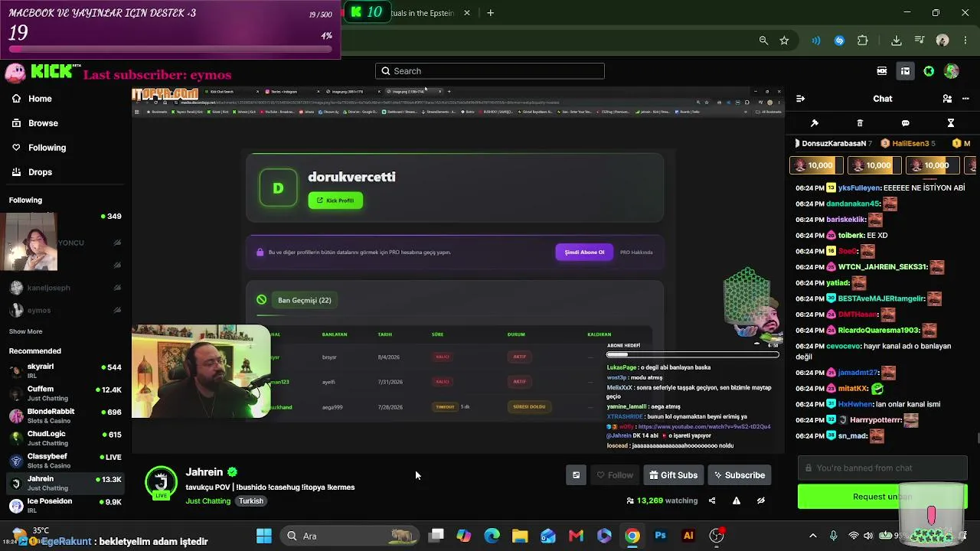Open File Explorer from the taskbar

coord(520,536)
